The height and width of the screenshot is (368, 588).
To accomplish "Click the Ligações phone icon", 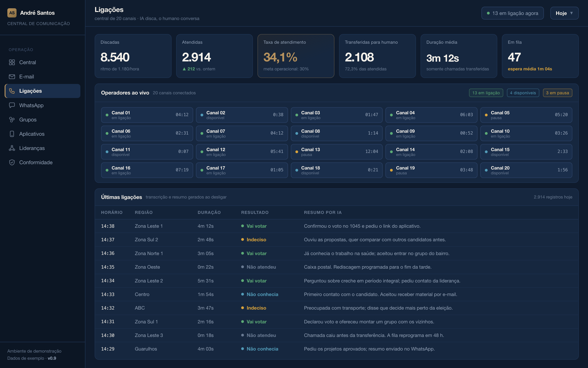I will 12,91.
